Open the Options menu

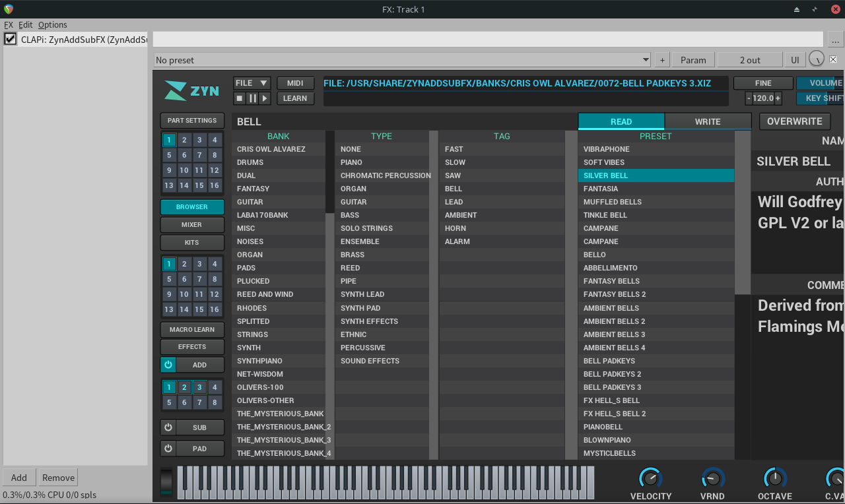(53, 24)
